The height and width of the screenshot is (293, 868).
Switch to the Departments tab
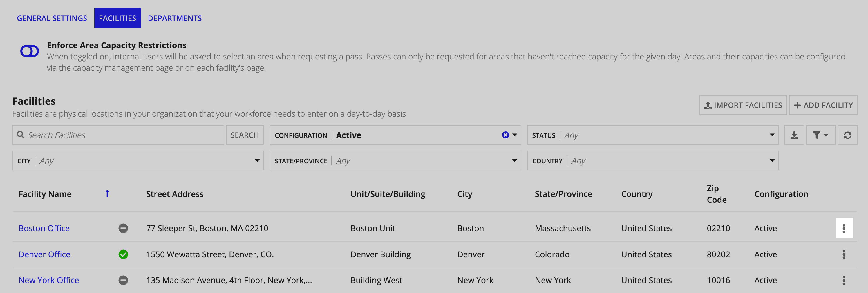coord(175,18)
